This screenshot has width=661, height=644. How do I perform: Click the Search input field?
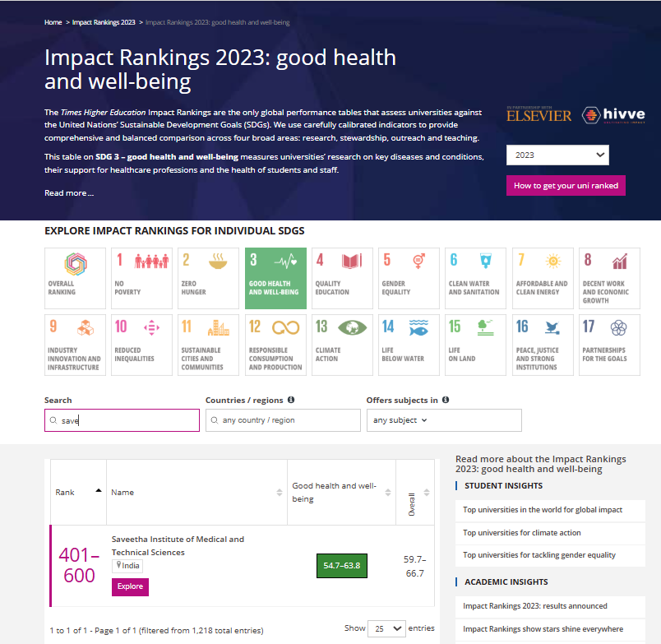point(122,420)
